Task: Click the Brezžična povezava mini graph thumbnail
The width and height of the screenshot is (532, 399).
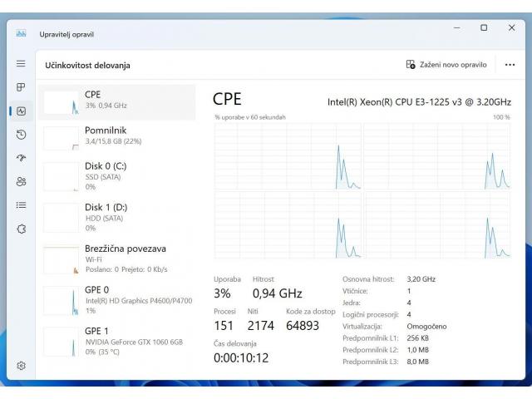Action: point(61,260)
